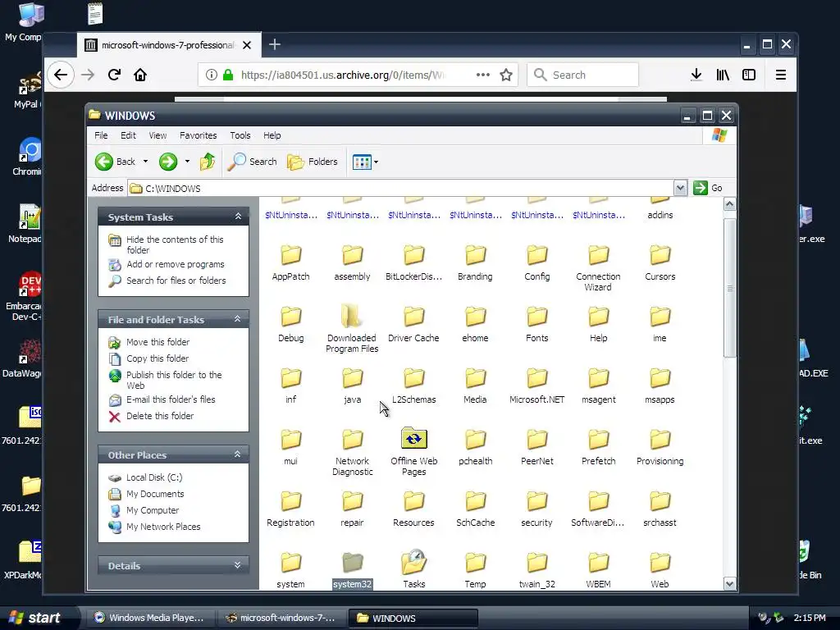This screenshot has height=630, width=840.
Task: Select the AppPatch folder icon
Action: (x=291, y=255)
